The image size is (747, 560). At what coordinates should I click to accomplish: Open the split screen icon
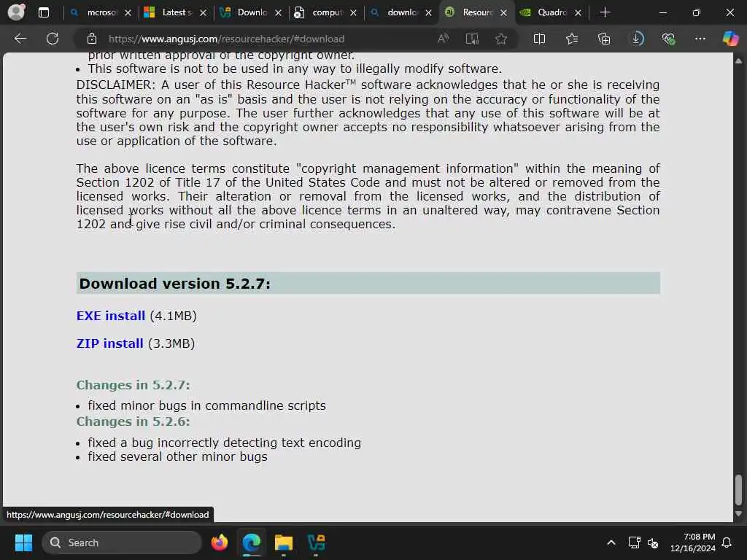point(539,39)
